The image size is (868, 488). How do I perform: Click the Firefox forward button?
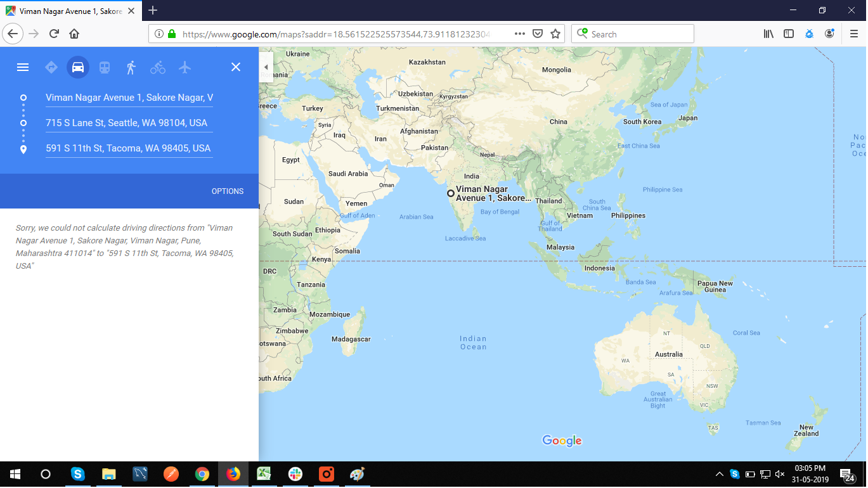pyautogui.click(x=34, y=34)
